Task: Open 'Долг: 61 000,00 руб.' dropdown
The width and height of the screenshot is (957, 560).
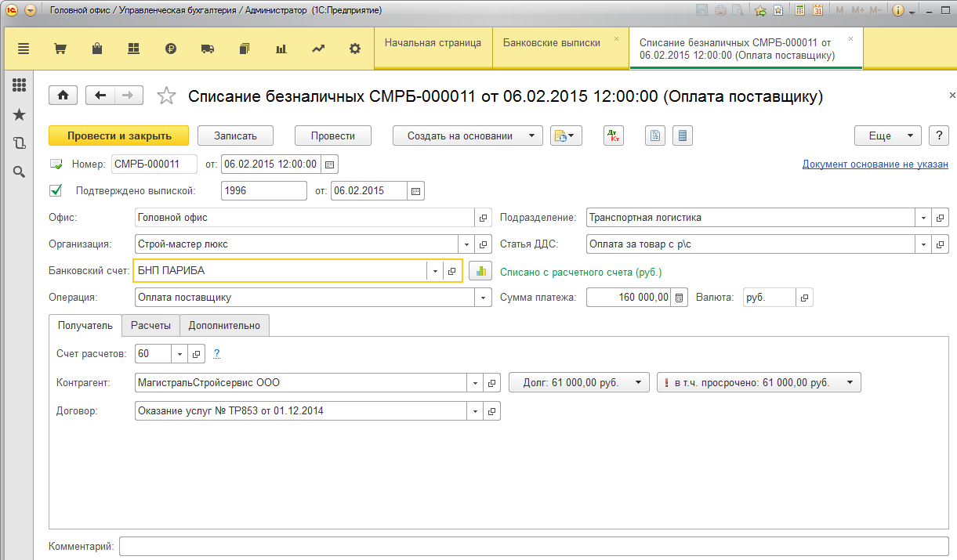Action: pos(579,382)
